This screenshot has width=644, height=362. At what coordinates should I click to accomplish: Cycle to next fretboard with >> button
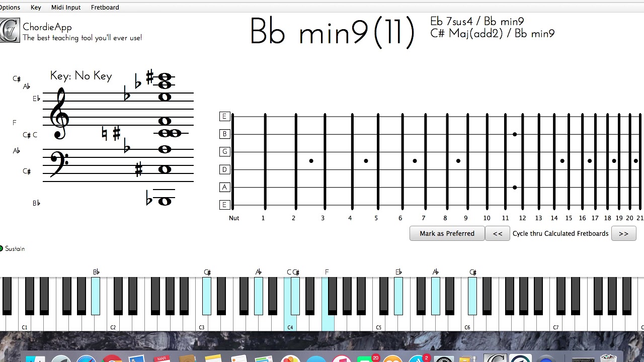tap(623, 233)
